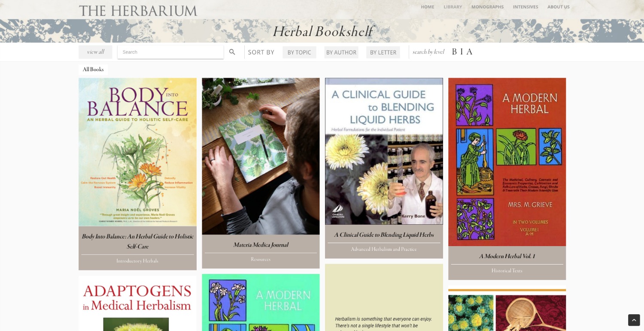Open A Modern Herbal Vol. 1 cover

point(507,162)
